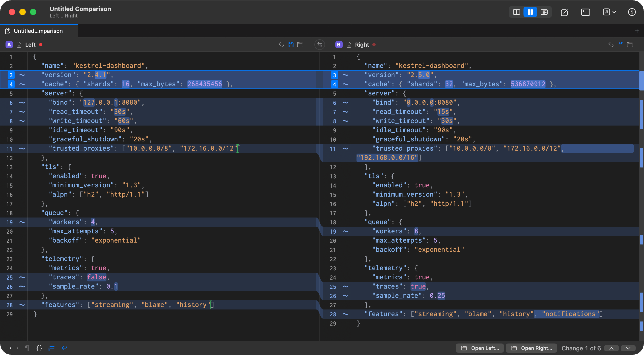Swap left and right sides
Viewport: 644px width, 355px height.
click(x=319, y=45)
